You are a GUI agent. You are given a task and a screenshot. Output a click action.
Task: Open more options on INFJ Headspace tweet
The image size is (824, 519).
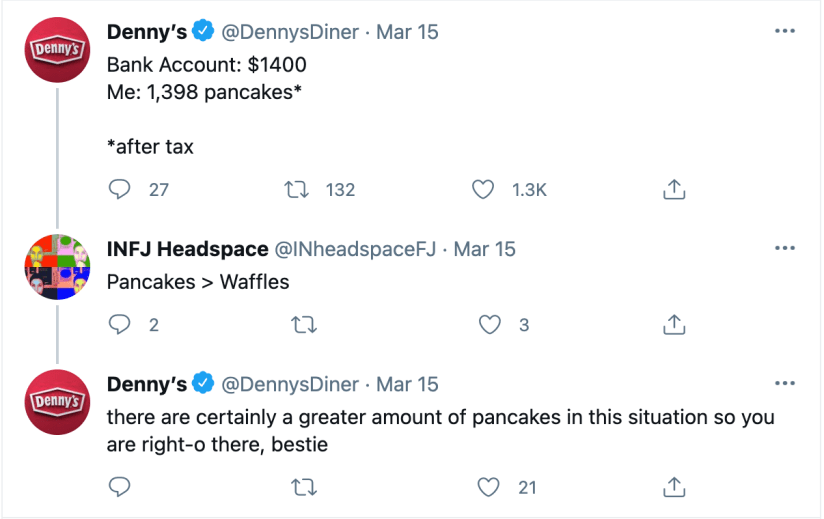click(786, 248)
